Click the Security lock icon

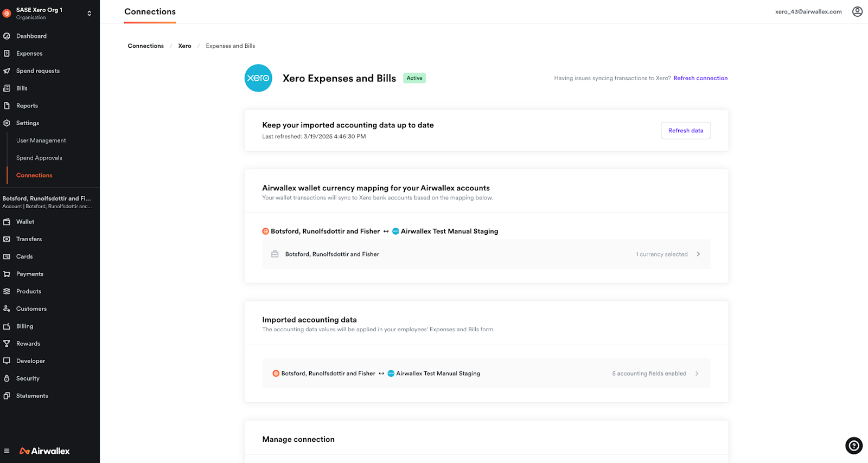click(7, 378)
